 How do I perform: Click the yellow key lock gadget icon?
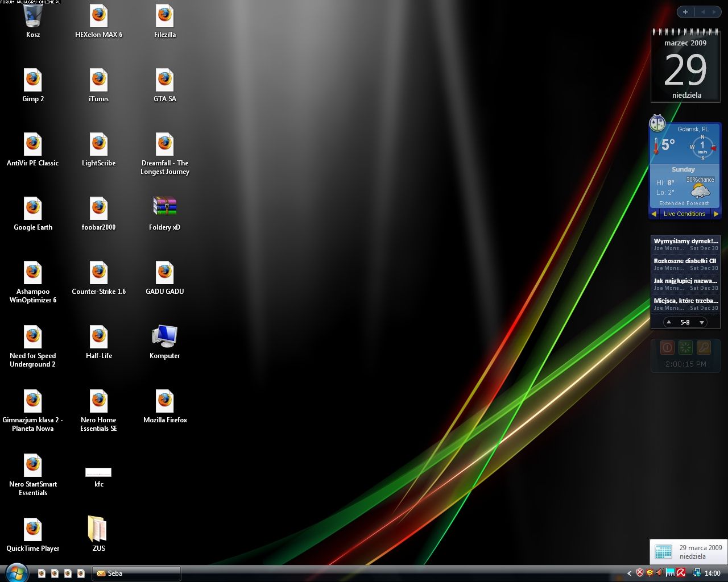click(704, 347)
